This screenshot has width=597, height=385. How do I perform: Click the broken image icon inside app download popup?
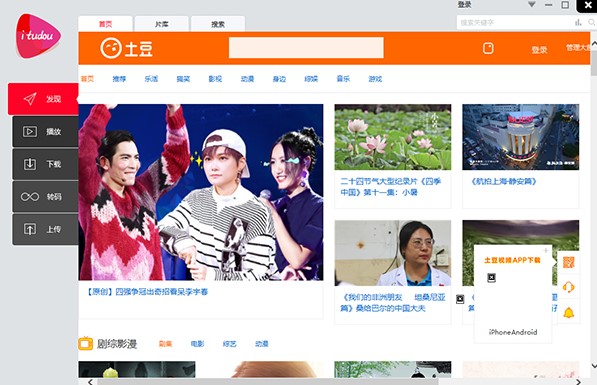point(492,278)
